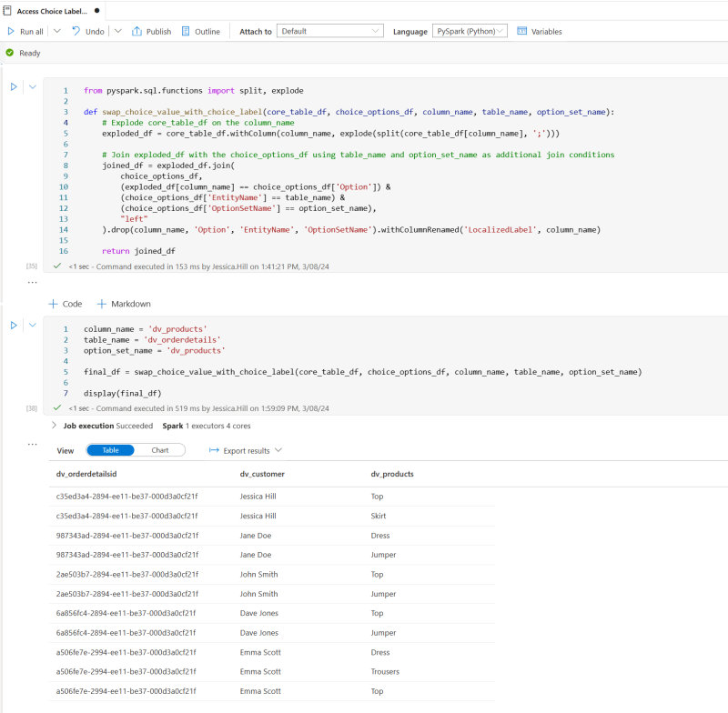Screen dimensions: 728x713
Task: Switch results view to Chart
Action: tap(160, 450)
